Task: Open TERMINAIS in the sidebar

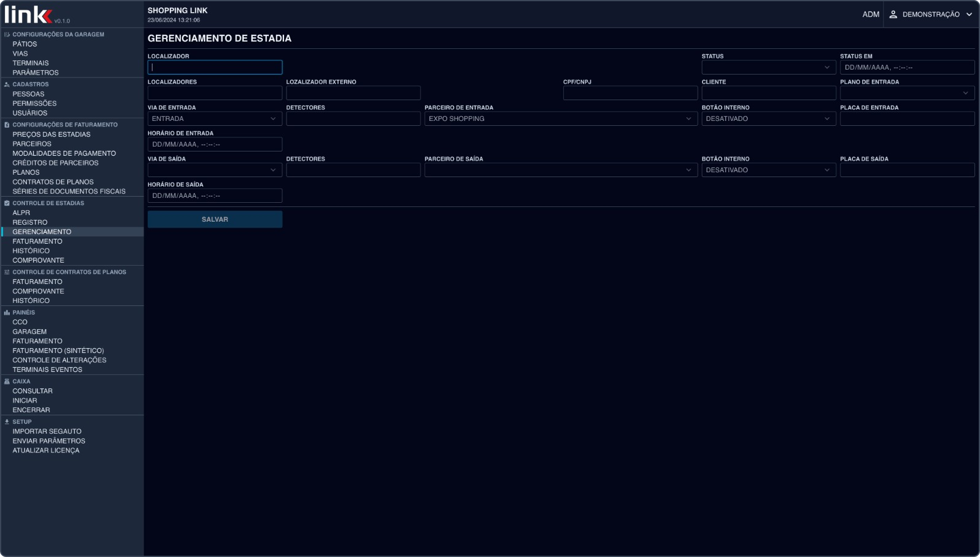Action: [x=31, y=63]
